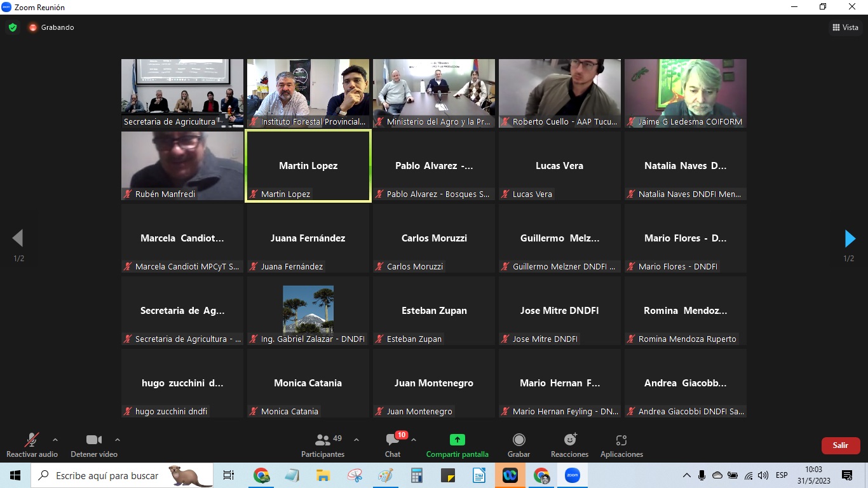The width and height of the screenshot is (868, 488).
Task: Open the Vista layout menu
Action: (845, 27)
